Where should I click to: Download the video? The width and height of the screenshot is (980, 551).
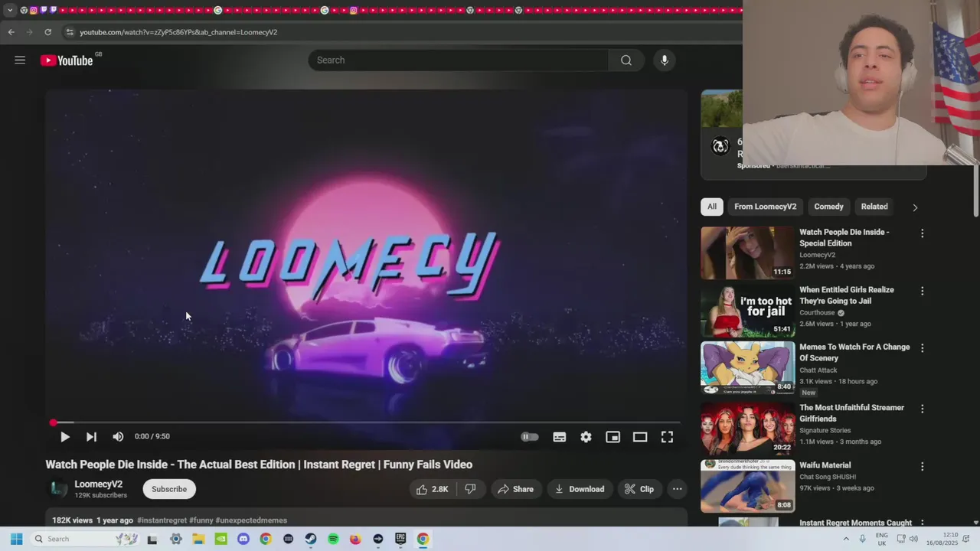580,489
